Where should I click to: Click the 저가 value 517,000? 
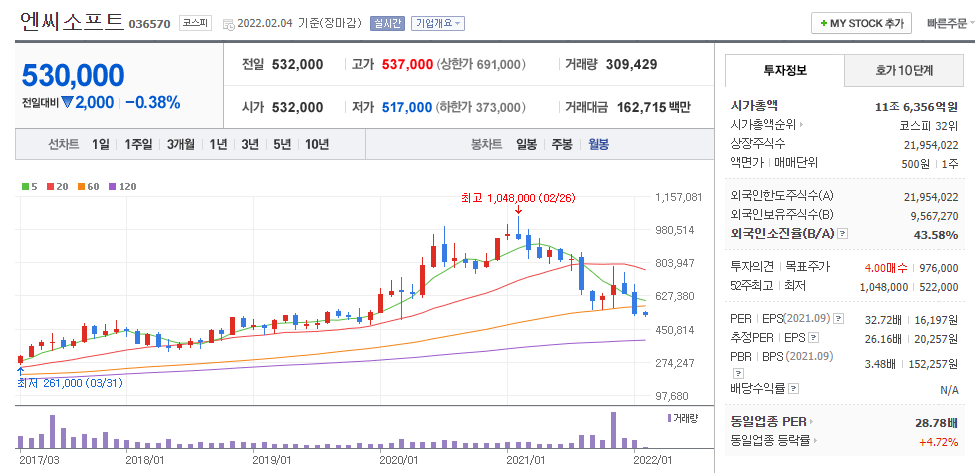[x=407, y=107]
